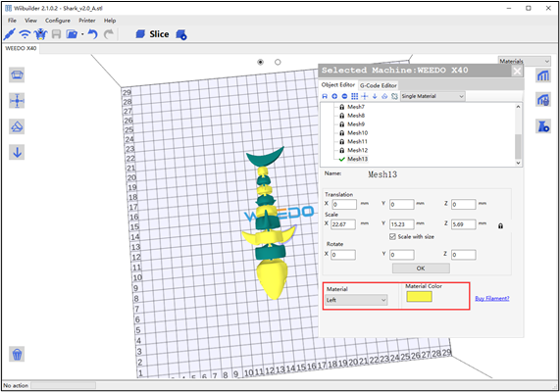Click the object list scrollbar down arrow

point(518,163)
